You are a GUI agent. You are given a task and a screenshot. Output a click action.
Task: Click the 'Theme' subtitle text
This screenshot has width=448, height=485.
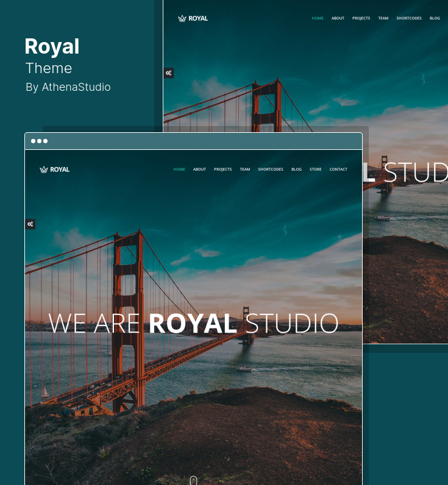click(x=49, y=68)
